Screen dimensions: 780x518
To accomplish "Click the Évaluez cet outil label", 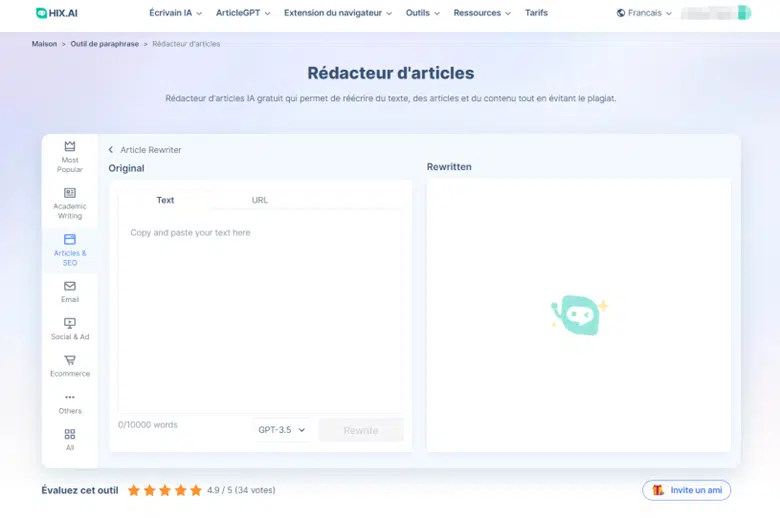I will 80,490.
